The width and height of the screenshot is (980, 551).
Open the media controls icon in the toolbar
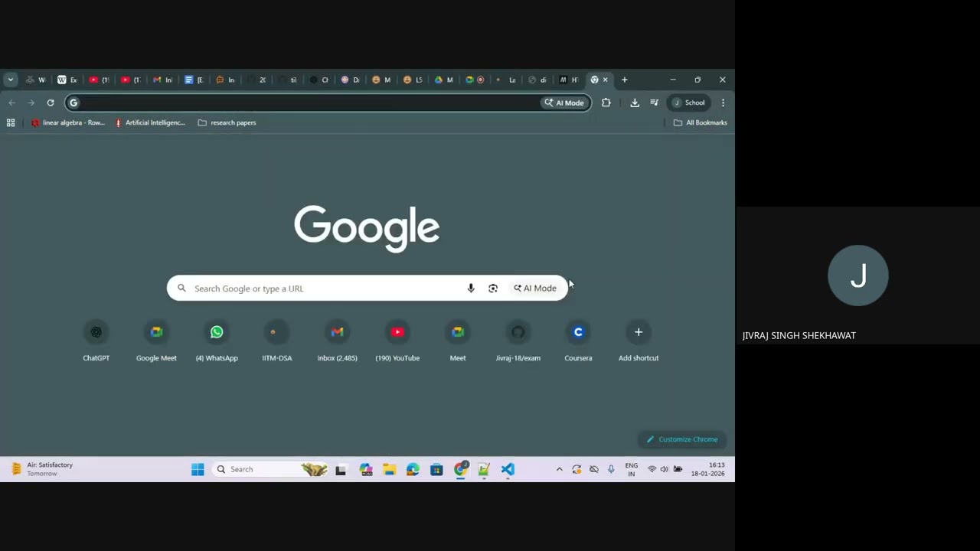(655, 103)
